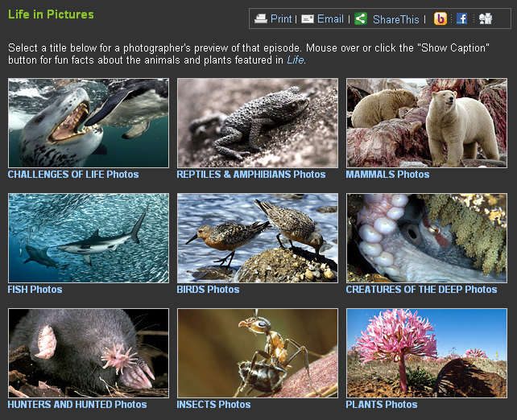
Task: Share via the Facebook icon
Action: pos(462,19)
